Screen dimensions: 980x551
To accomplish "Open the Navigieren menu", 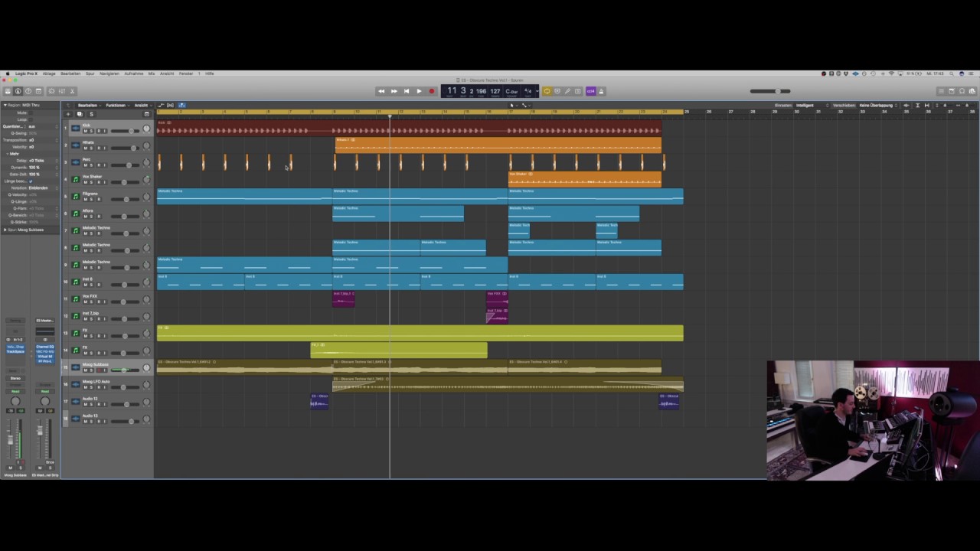I will [109, 73].
